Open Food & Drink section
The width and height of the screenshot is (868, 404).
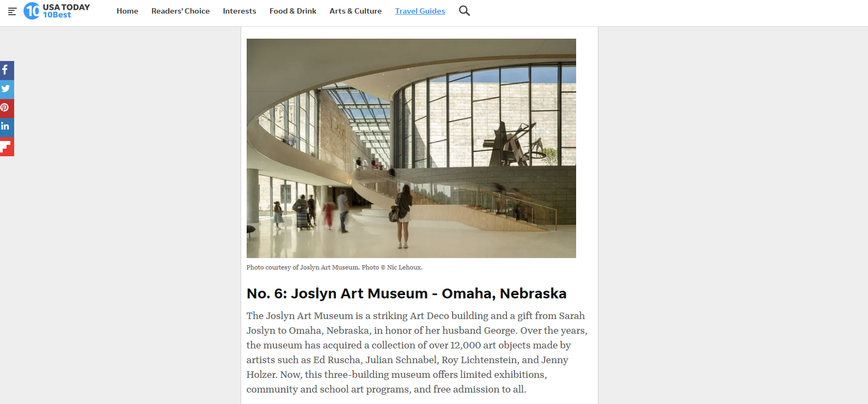(293, 11)
